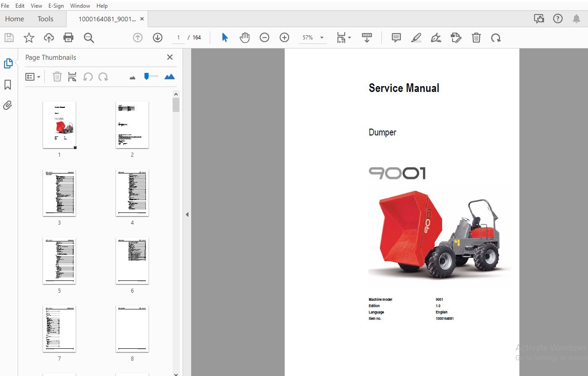Activate the selection arrow tool
588x376 pixels.
point(225,38)
